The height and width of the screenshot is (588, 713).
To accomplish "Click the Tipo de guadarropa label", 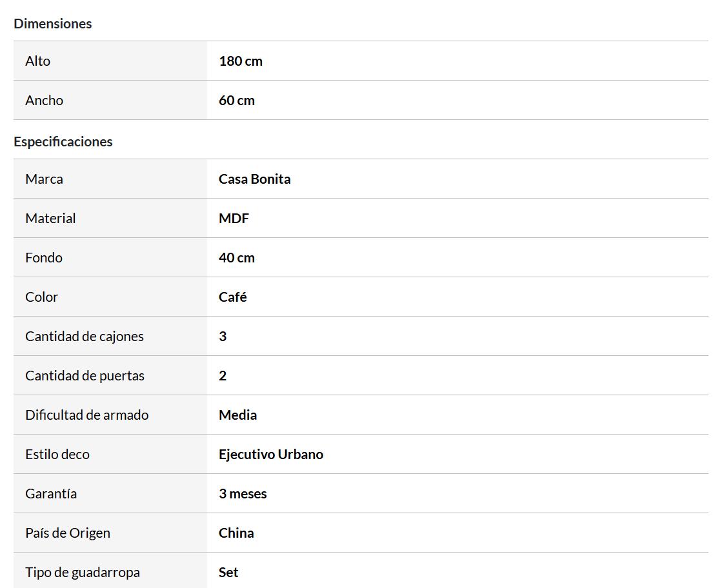I will [83, 573].
